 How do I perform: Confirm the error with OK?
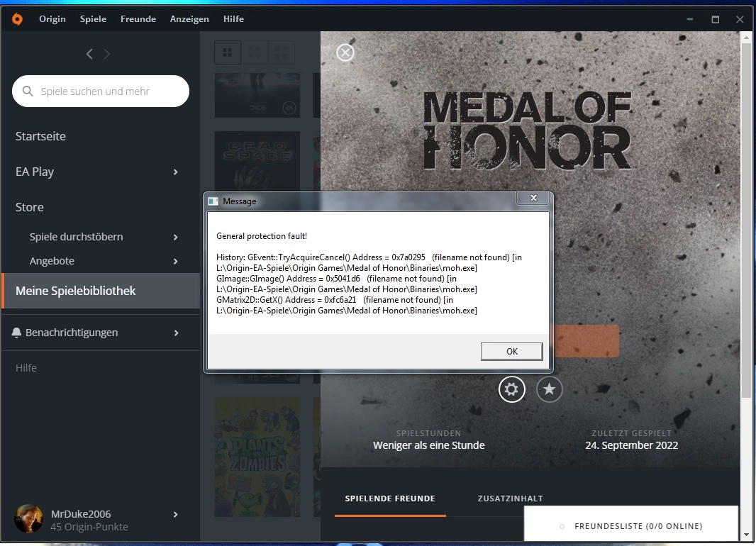511,351
